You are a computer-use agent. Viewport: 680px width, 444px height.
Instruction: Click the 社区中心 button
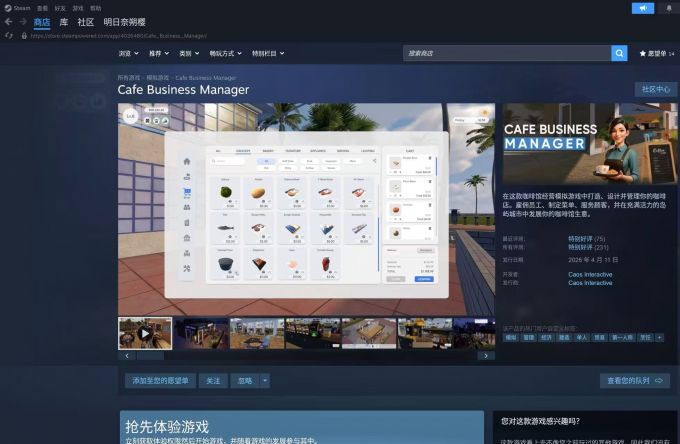point(656,89)
